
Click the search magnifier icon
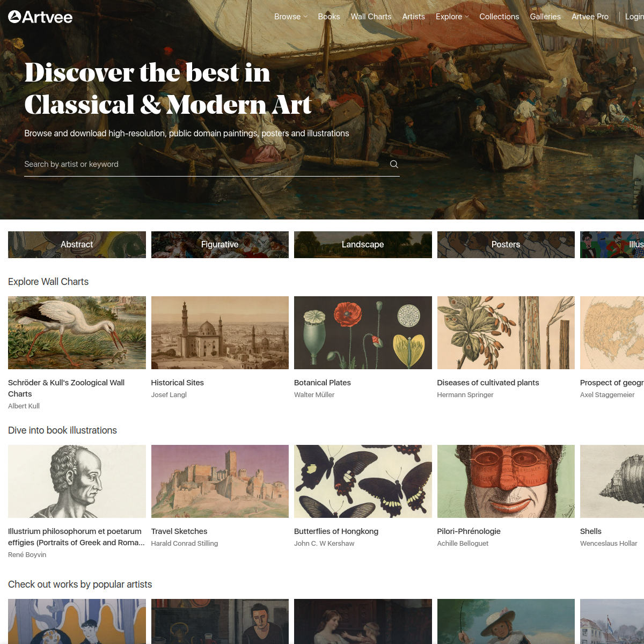[x=394, y=164]
